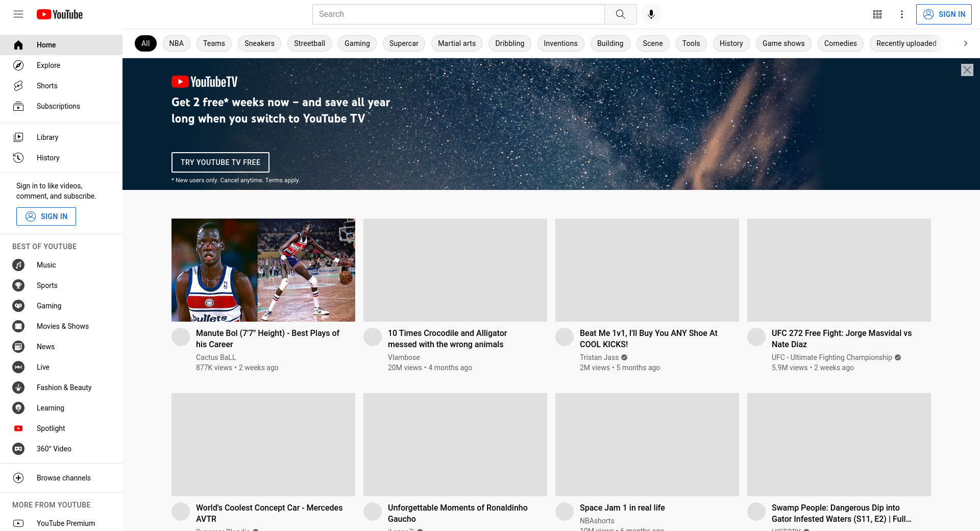Open Learning in sidebar

tap(61, 408)
